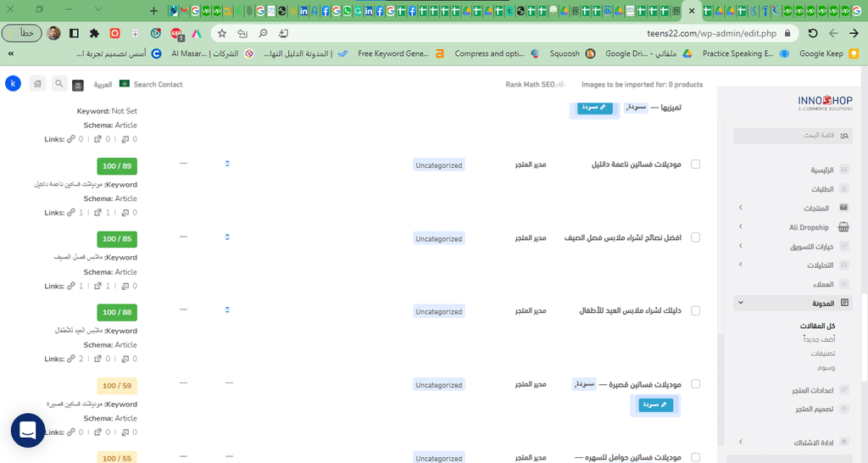Click the address bar URL teens22.com
Viewport: 868px width, 463px height.
tap(711, 33)
